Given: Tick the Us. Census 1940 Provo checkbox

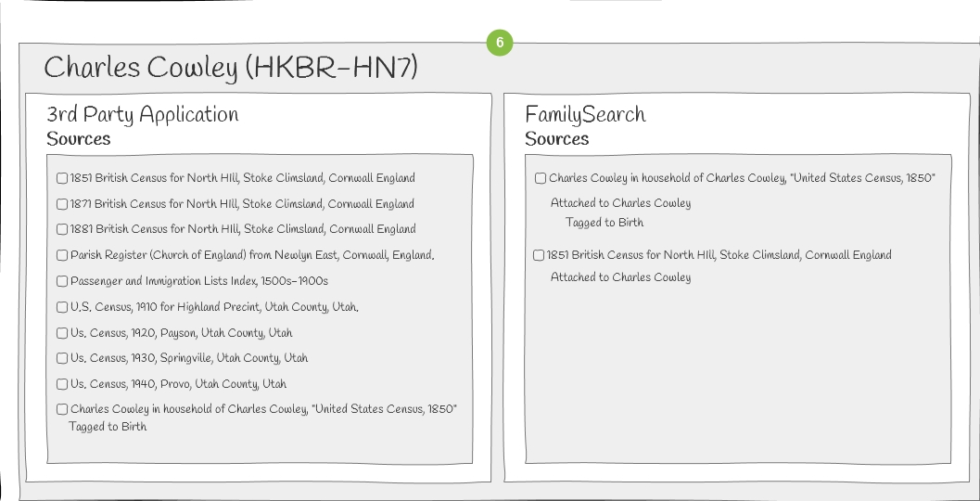Looking at the screenshot, I should coord(62,384).
